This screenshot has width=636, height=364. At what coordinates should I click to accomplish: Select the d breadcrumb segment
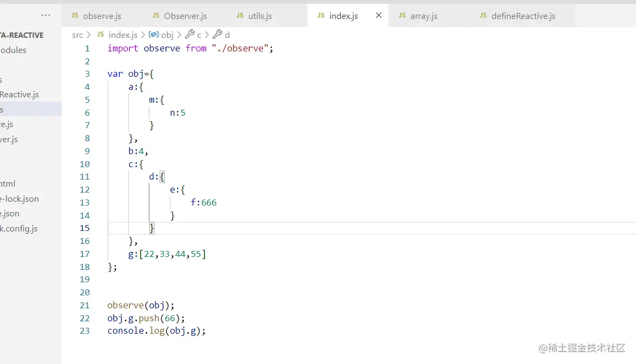tap(228, 35)
